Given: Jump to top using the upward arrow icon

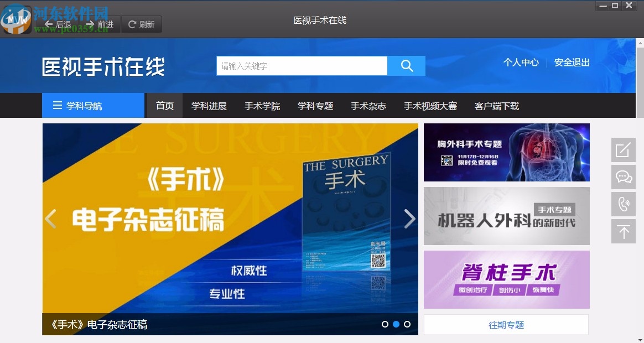Looking at the screenshot, I should pos(624,231).
